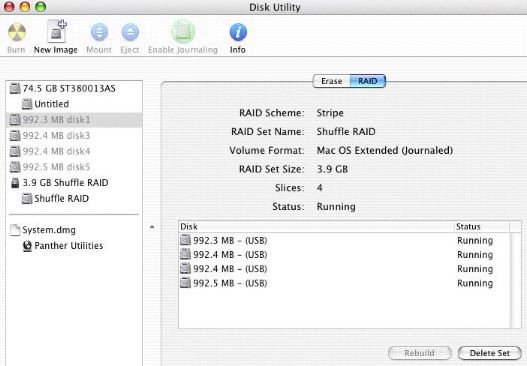Close the Disk Utility window
This screenshot has height=366, width=527.
9,6
